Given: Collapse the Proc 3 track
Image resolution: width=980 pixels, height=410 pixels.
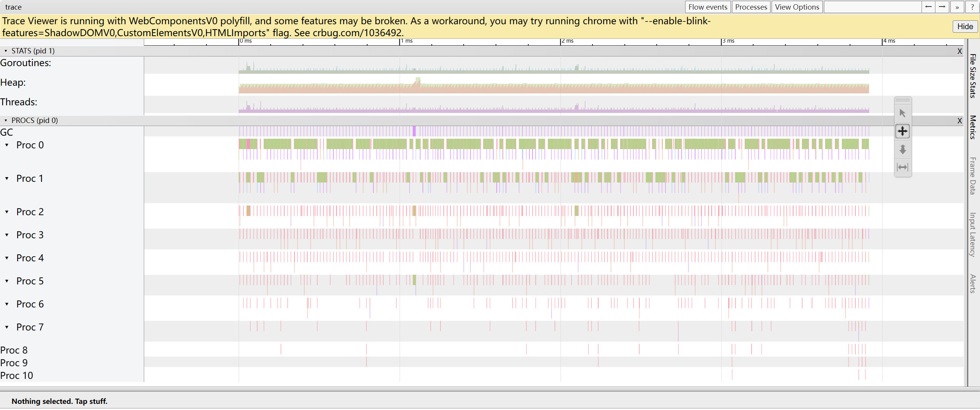Looking at the screenshot, I should point(7,235).
